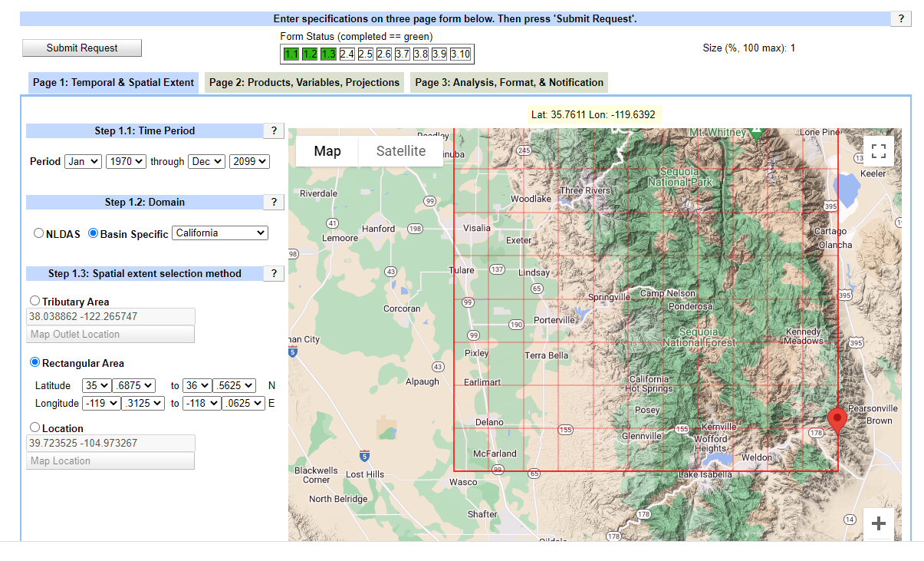
Task: Choose the Tributary Area option
Action: [x=35, y=300]
